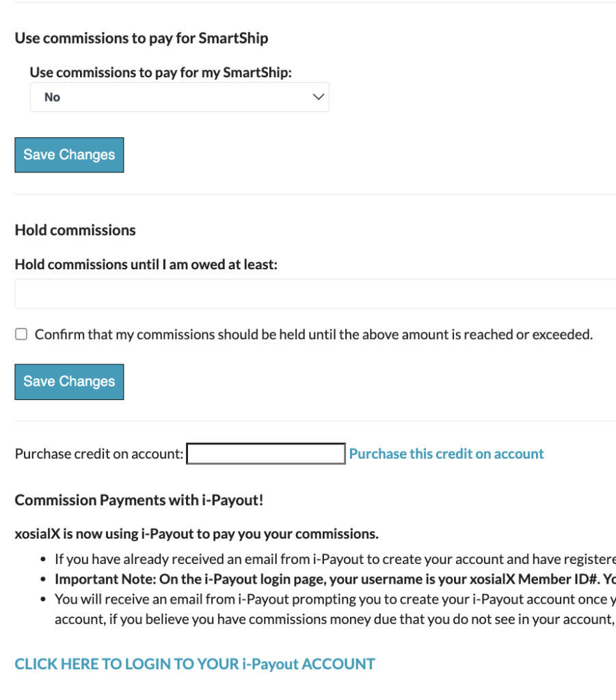Click 'Hold commissions until I am owed' label
Viewport: 616px width, 700px height.
146,265
